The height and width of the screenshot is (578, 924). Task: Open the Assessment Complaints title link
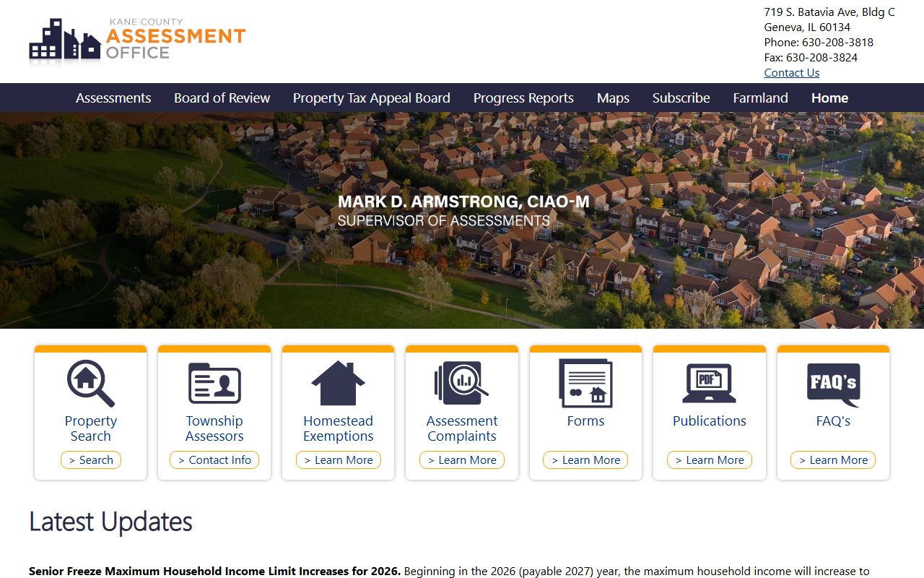[x=462, y=428]
